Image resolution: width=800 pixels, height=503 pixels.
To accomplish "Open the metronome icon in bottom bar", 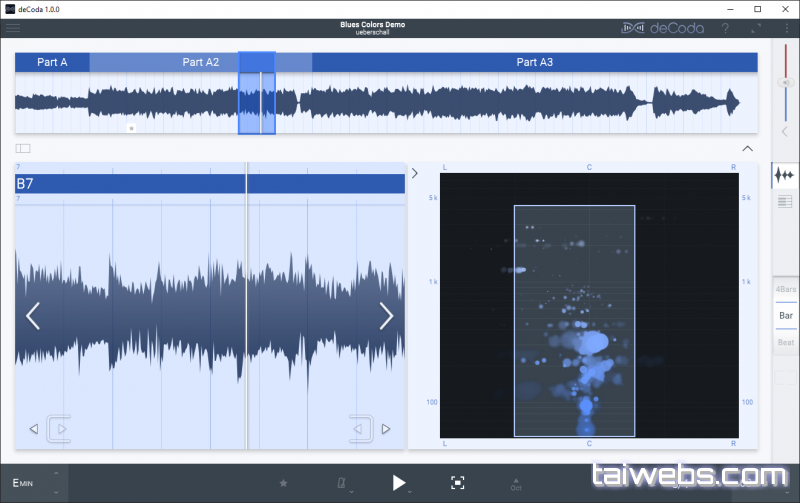I will [x=343, y=483].
